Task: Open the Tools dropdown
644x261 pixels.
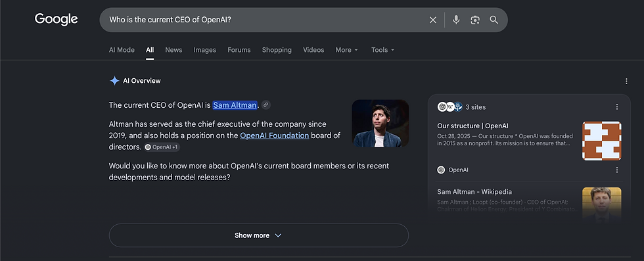Action: pos(382,50)
